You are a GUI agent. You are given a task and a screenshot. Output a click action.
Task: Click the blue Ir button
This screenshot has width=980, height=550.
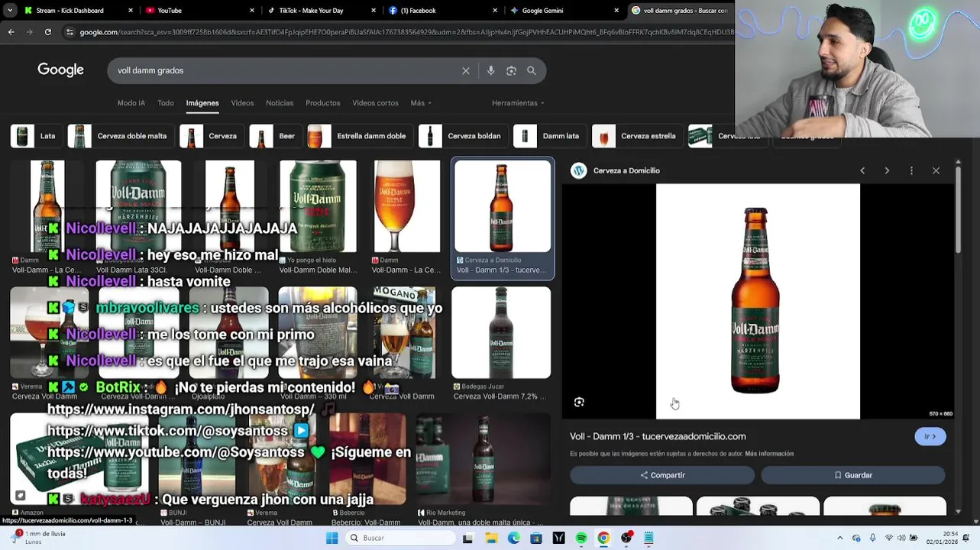tap(930, 436)
